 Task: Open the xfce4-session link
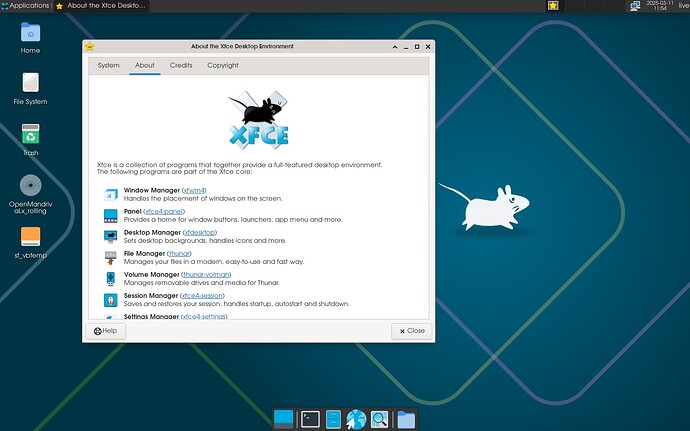pos(202,296)
